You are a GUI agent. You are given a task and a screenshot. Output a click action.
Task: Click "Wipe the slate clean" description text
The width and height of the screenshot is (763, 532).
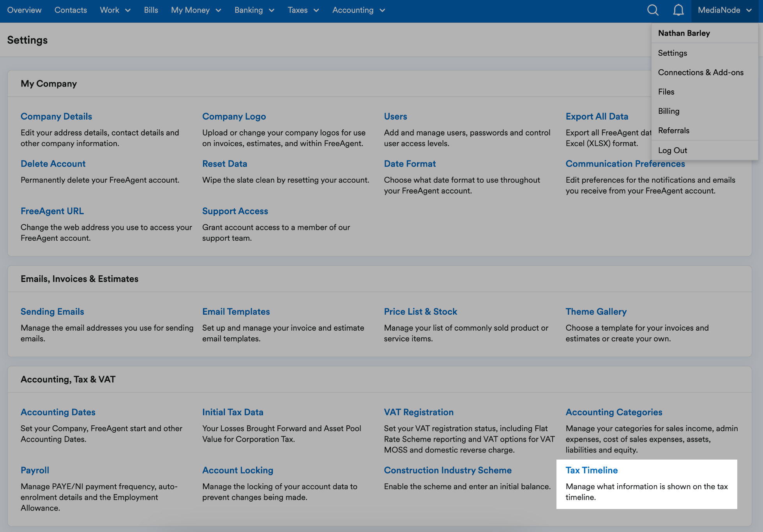click(x=286, y=180)
